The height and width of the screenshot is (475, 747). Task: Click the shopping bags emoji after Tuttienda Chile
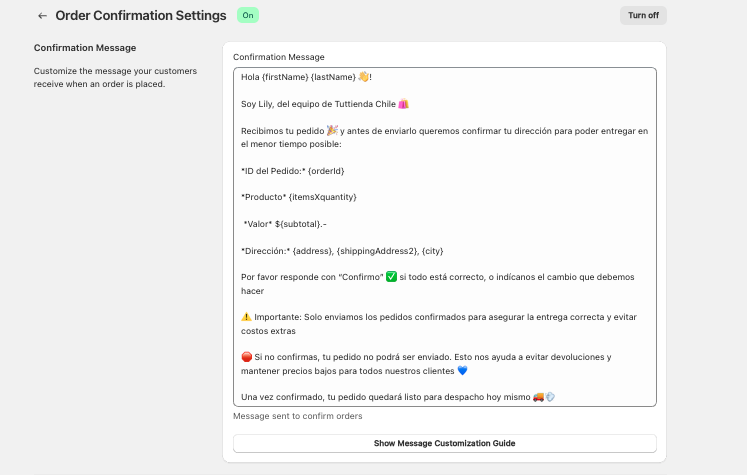click(x=404, y=104)
